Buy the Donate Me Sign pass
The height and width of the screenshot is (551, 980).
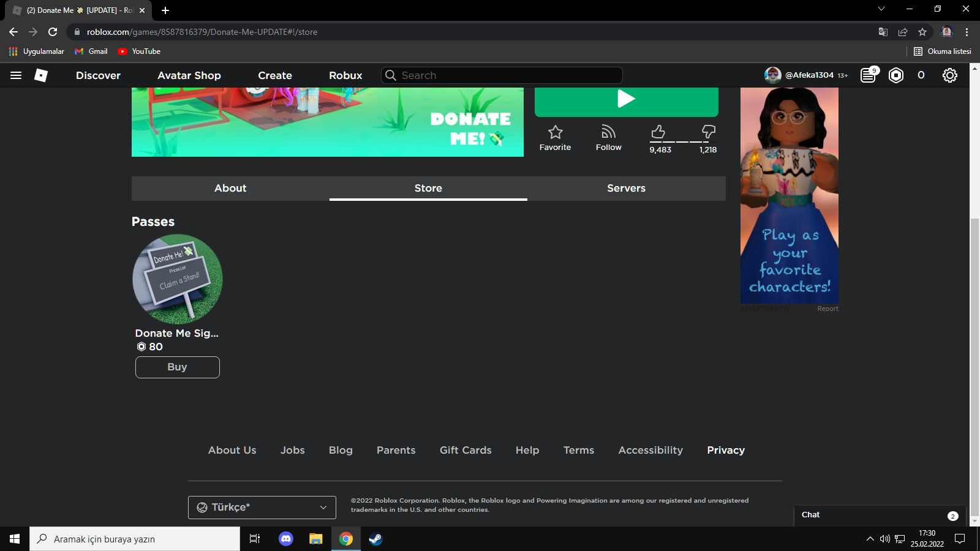tap(178, 367)
